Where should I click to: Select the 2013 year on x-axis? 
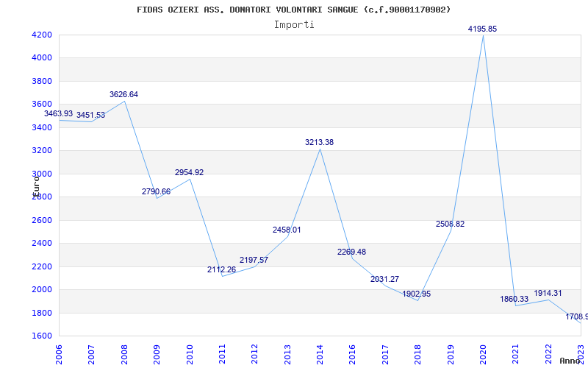[x=287, y=355]
